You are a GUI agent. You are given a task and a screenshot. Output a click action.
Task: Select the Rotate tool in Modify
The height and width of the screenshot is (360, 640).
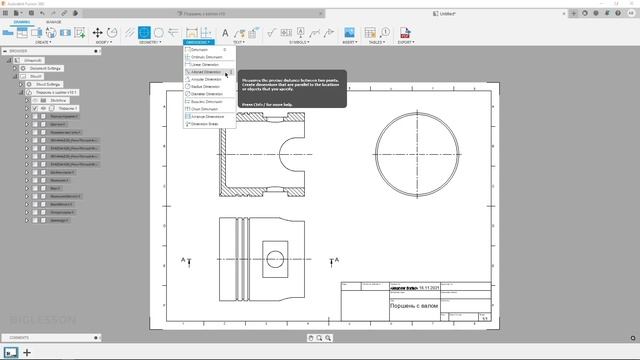point(112,33)
